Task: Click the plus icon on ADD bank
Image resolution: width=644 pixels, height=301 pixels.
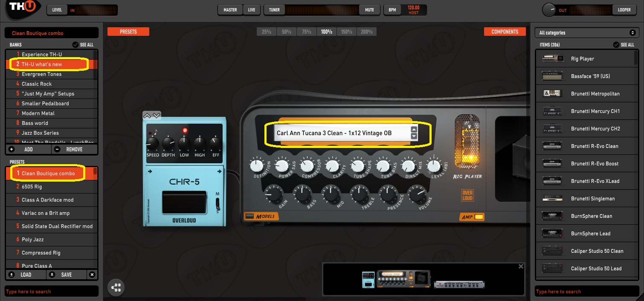Action: click(x=12, y=150)
